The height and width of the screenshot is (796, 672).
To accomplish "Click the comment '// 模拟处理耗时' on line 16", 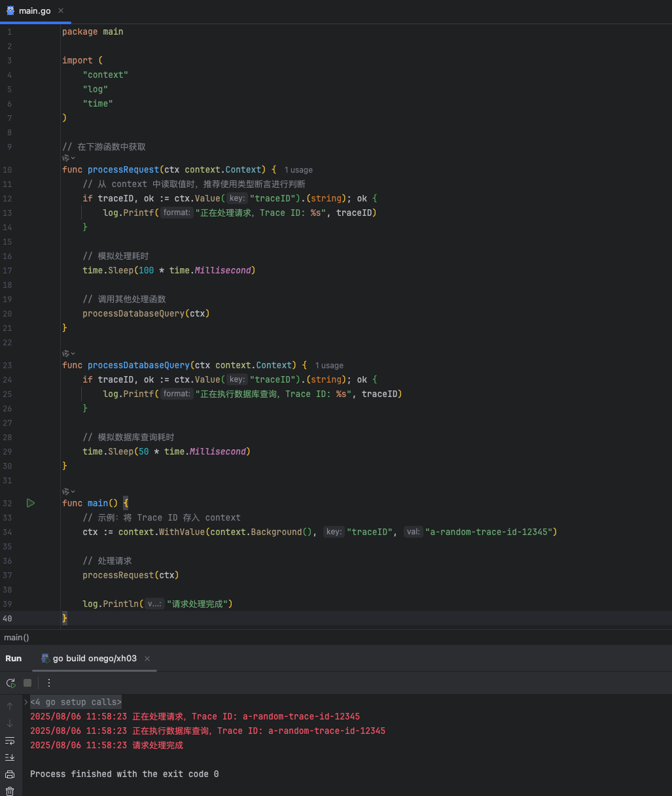I will click(x=116, y=256).
